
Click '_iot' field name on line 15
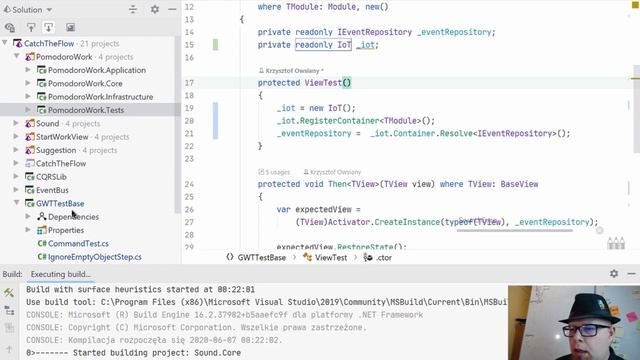pyautogui.click(x=365, y=45)
